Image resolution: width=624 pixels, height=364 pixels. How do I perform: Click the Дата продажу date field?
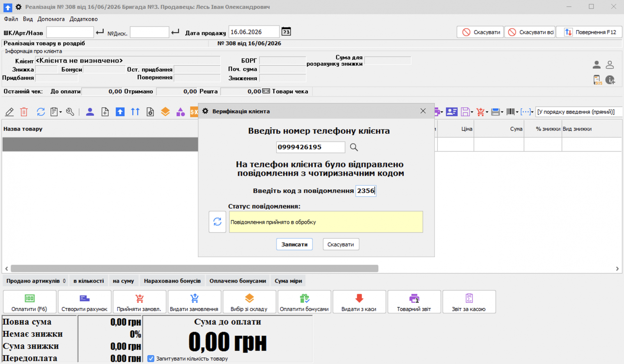point(254,32)
